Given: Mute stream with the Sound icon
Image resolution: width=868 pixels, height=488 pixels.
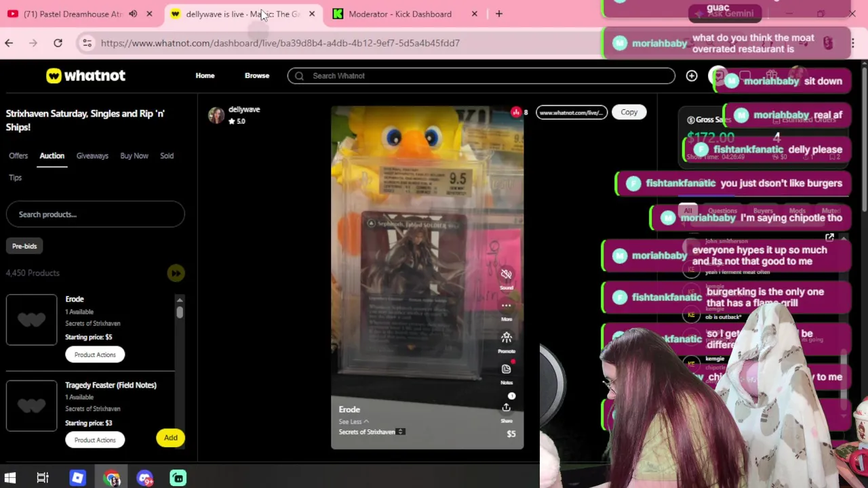Looking at the screenshot, I should (x=506, y=274).
